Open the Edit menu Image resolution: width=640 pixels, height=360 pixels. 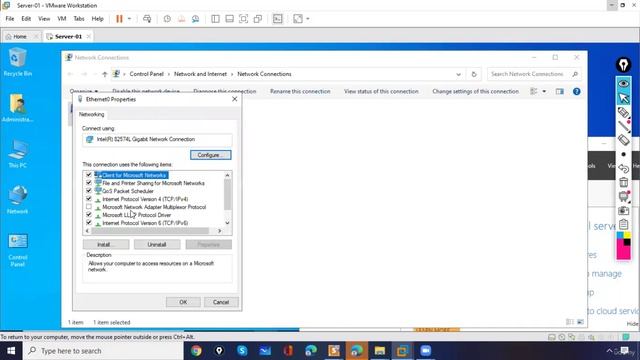coord(26,19)
